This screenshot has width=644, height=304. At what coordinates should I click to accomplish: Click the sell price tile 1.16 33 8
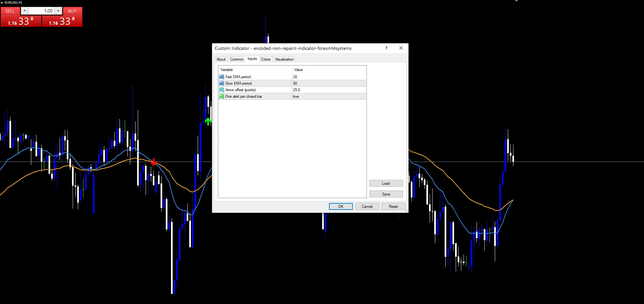(x=21, y=21)
